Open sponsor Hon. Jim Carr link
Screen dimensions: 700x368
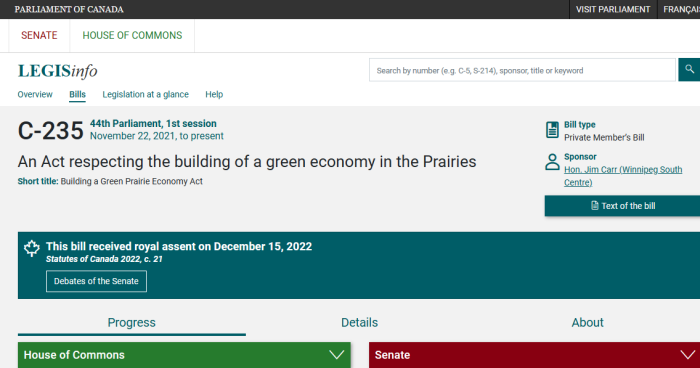pos(623,176)
